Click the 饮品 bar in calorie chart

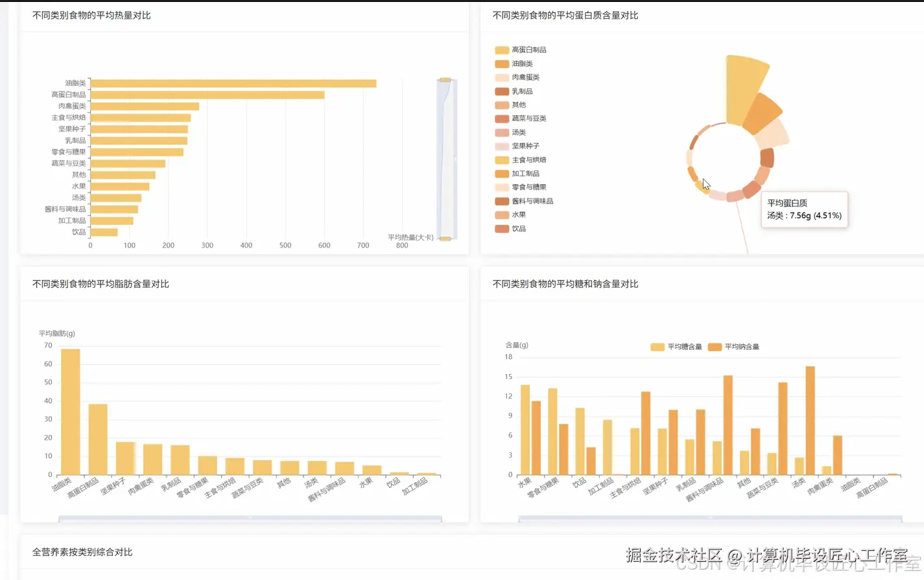click(x=104, y=232)
